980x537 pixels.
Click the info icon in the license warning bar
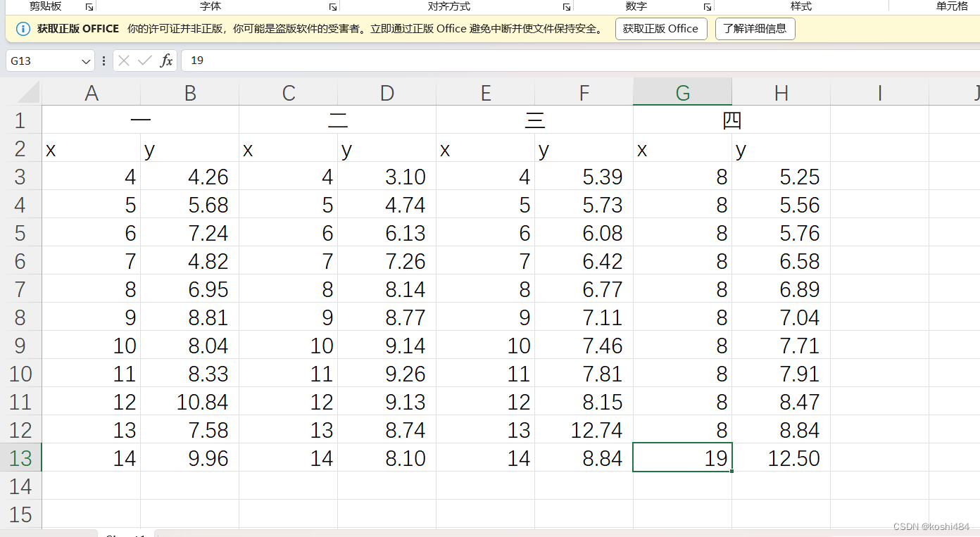(23, 29)
